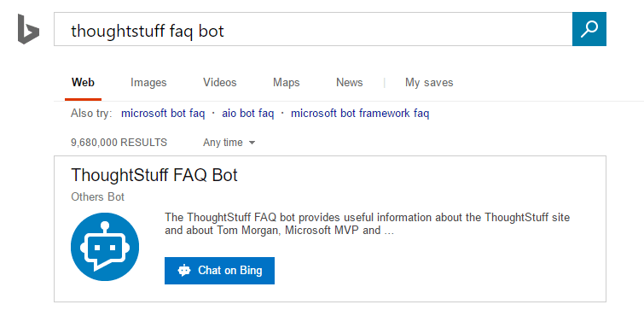This screenshot has width=644, height=322.
Task: Click the 'Also try:' label
Action: [91, 113]
